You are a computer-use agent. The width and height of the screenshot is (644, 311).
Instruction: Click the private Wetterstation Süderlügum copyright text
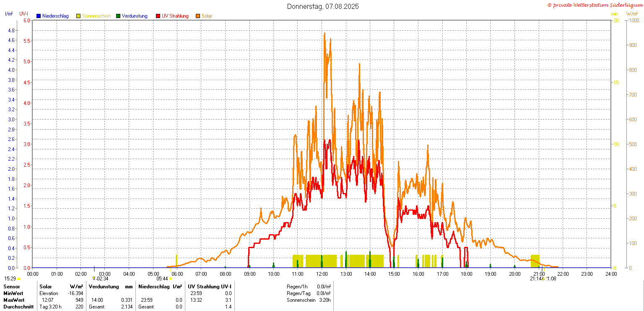tap(595, 5)
